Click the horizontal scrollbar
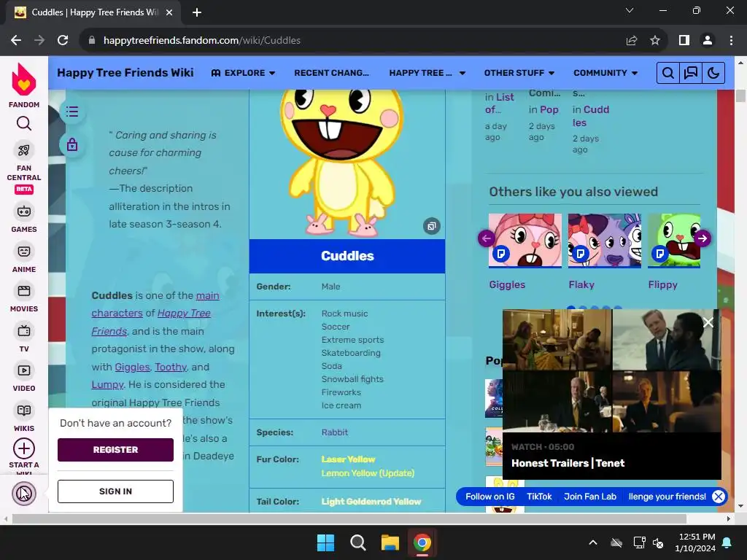 (349, 518)
